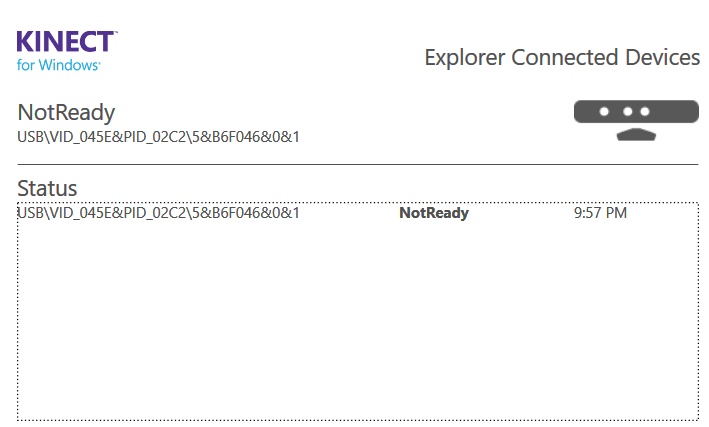Viewport: 709px width, 427px height.
Task: Click the base stand of the Kinect sensor icon
Action: [x=636, y=134]
